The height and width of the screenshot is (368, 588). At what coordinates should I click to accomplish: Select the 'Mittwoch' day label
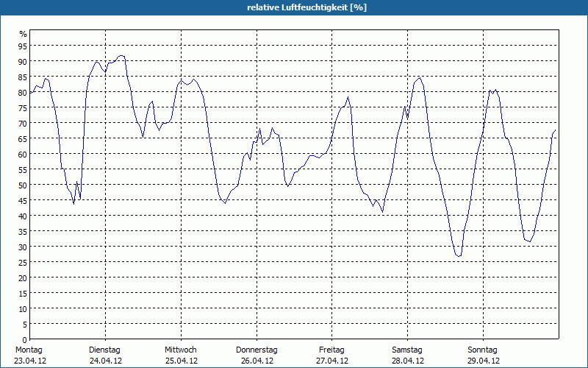pyautogui.click(x=180, y=350)
